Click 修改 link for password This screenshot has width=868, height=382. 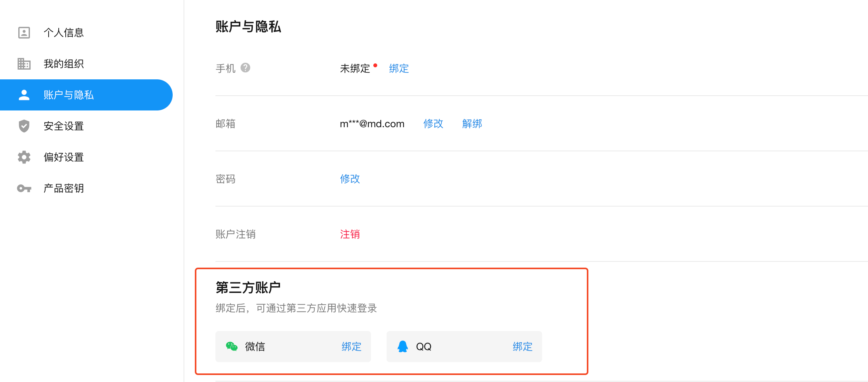tap(350, 179)
